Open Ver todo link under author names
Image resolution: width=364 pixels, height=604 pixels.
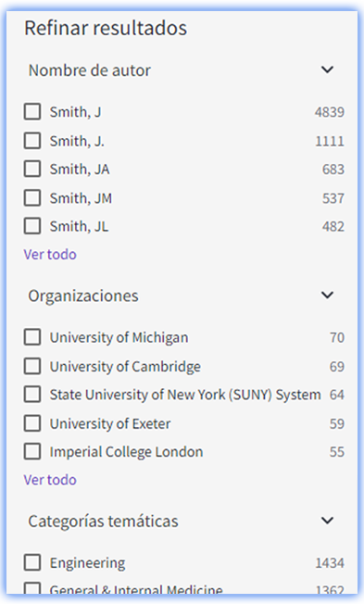pyautogui.click(x=50, y=254)
